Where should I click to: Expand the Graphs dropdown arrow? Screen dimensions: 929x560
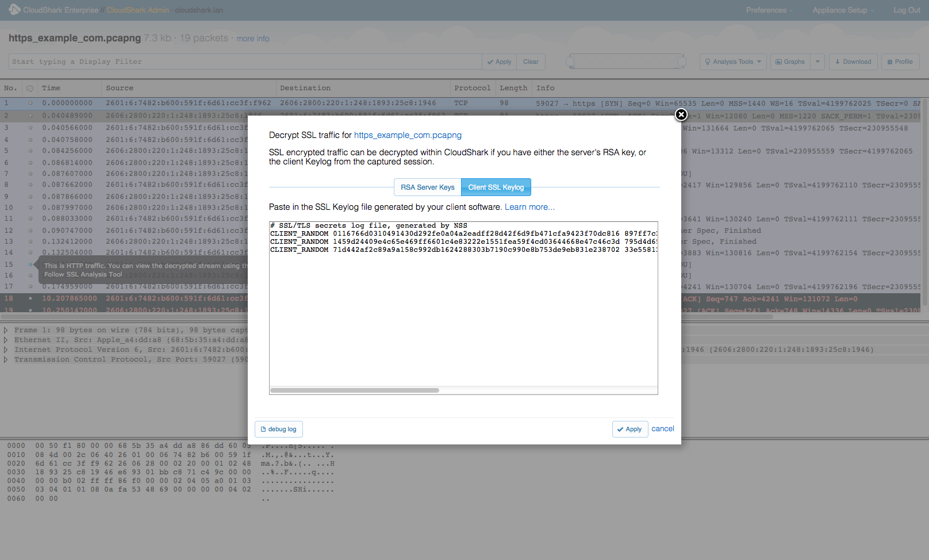coord(817,62)
